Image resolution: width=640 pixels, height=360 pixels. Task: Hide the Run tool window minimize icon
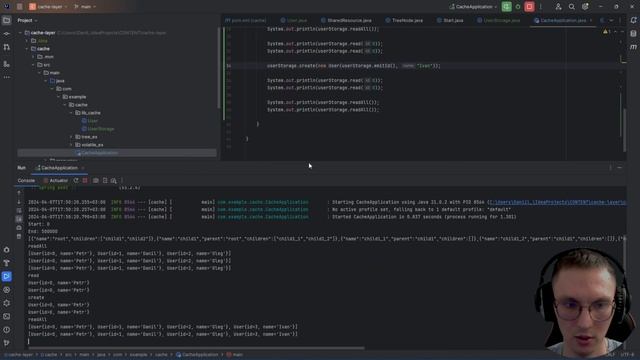[620, 168]
